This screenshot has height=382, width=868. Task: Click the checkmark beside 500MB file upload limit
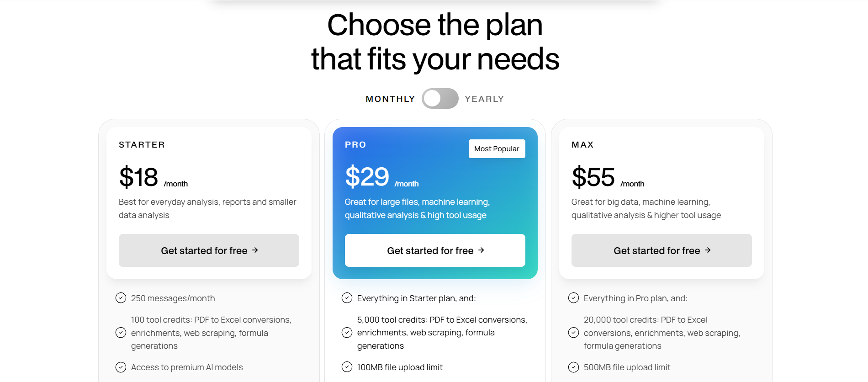(x=573, y=367)
